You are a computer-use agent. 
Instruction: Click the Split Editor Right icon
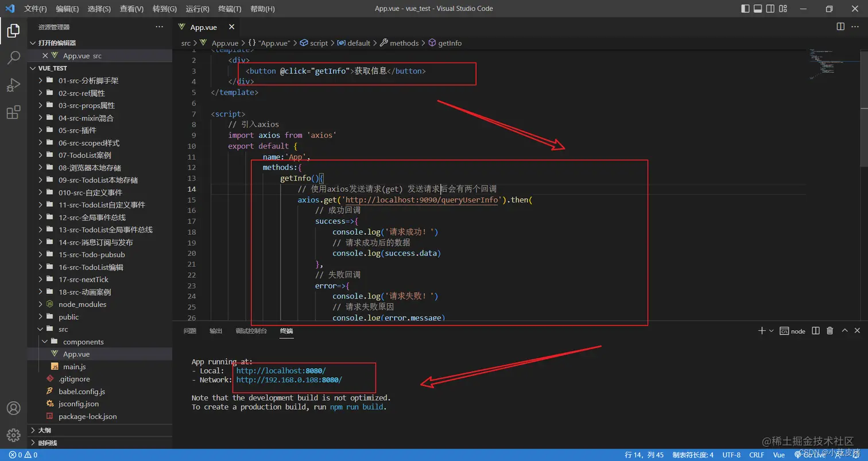pos(840,26)
